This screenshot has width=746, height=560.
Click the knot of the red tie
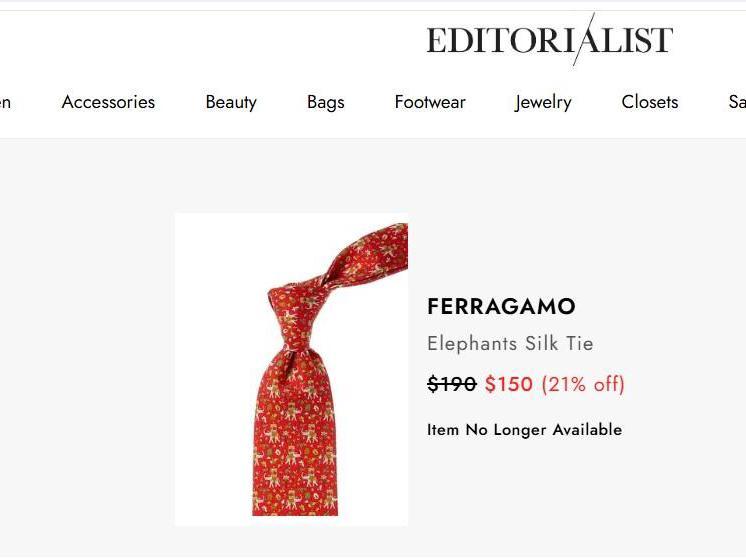(x=295, y=316)
